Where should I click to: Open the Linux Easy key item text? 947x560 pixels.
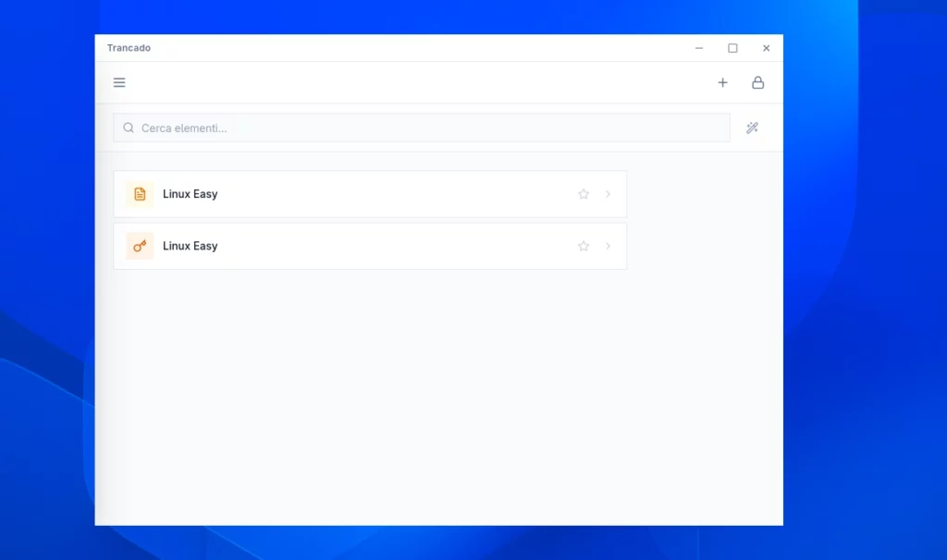pos(191,246)
